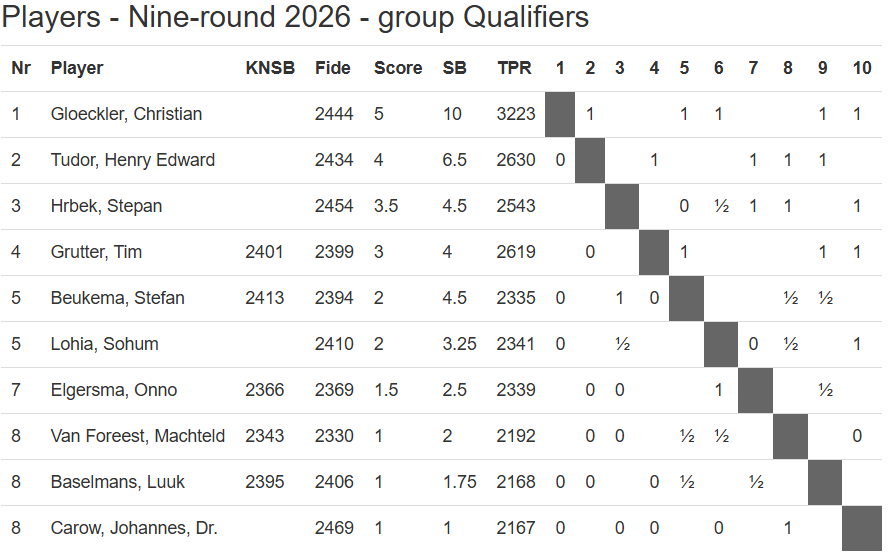The width and height of the screenshot is (890, 557).
Task: Select Carow, Johannes, Dr.
Action: coord(134,528)
